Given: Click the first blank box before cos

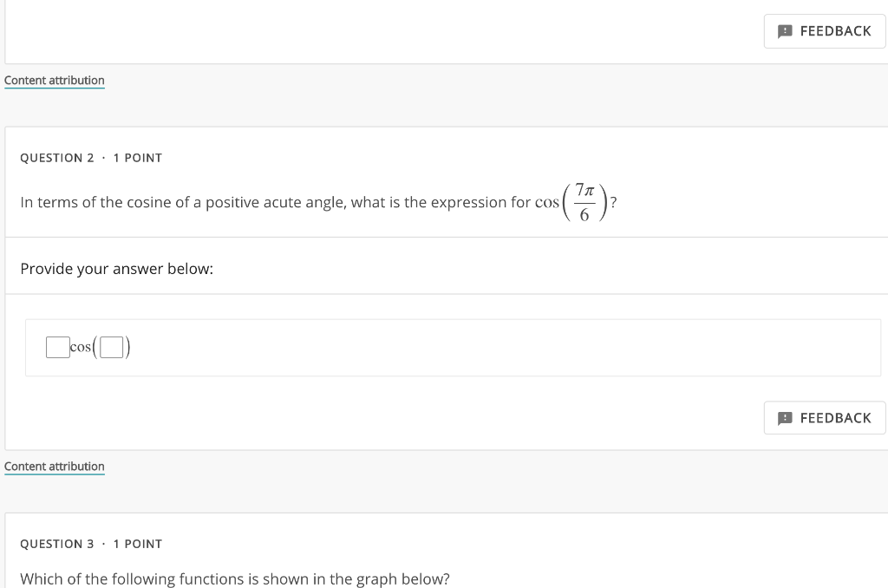Looking at the screenshot, I should 57,347.
